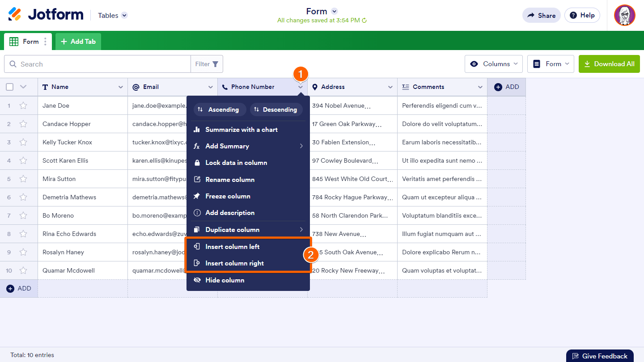Open user profile avatar
This screenshot has width=644, height=362.
coord(624,15)
